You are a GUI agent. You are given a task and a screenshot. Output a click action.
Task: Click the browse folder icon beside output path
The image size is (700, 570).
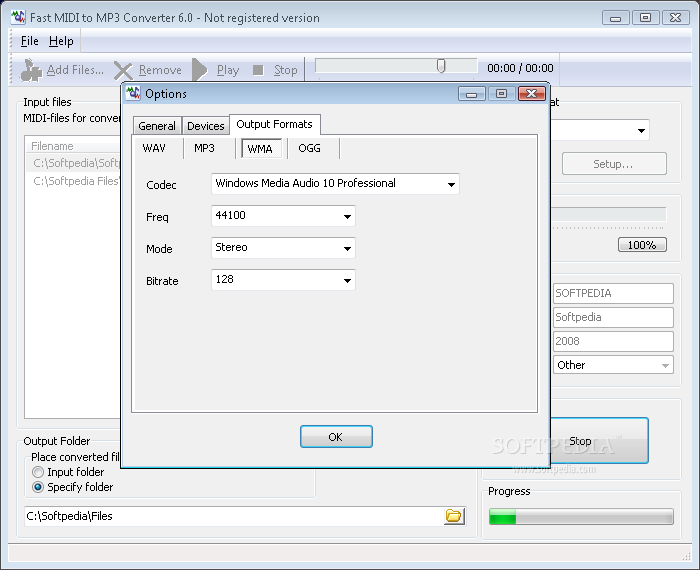pos(454,516)
